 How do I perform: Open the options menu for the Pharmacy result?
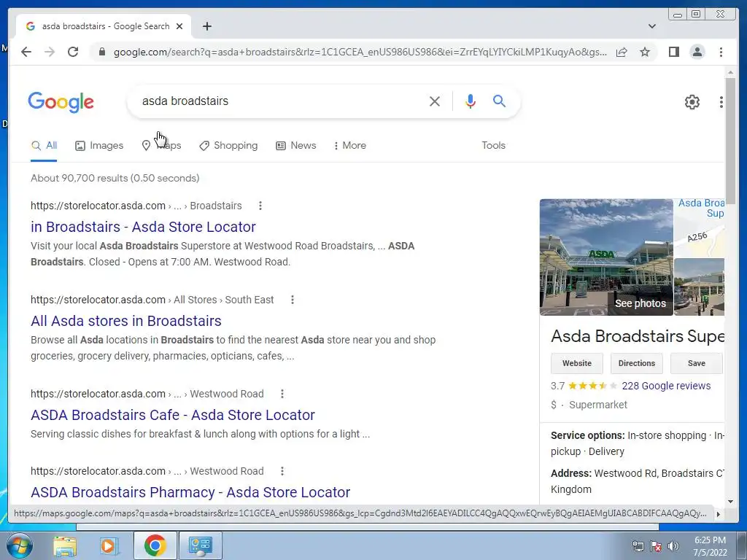(x=282, y=471)
